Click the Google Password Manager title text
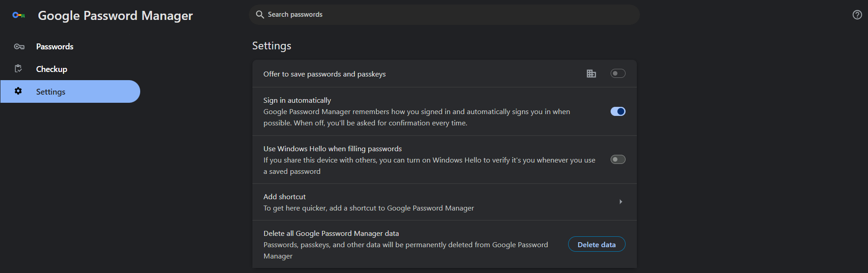This screenshot has height=273, width=868. pyautogui.click(x=115, y=16)
